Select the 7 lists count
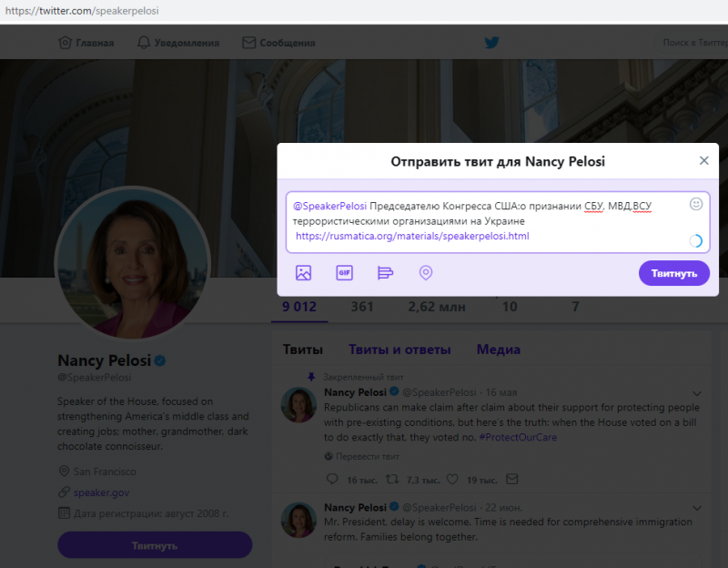This screenshot has height=568, width=728. tap(575, 307)
